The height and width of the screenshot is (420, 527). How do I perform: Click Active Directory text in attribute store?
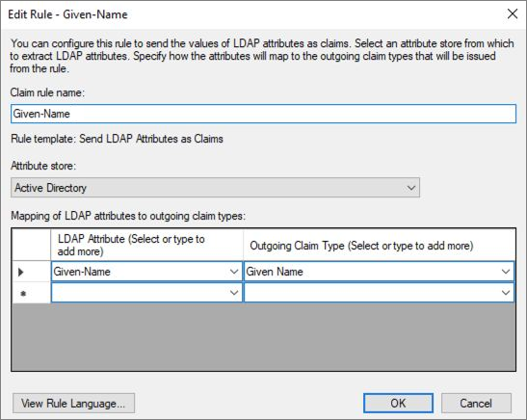click(50, 188)
